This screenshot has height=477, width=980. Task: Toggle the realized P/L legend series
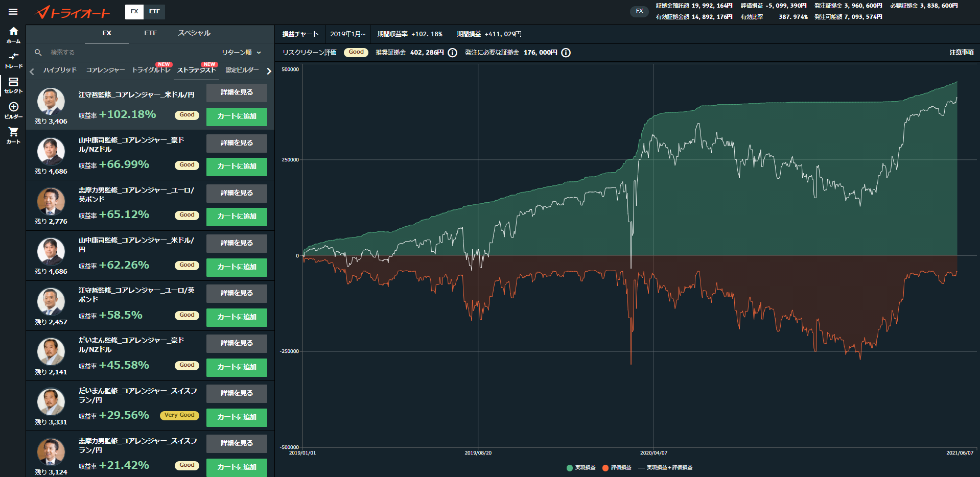pyautogui.click(x=581, y=468)
